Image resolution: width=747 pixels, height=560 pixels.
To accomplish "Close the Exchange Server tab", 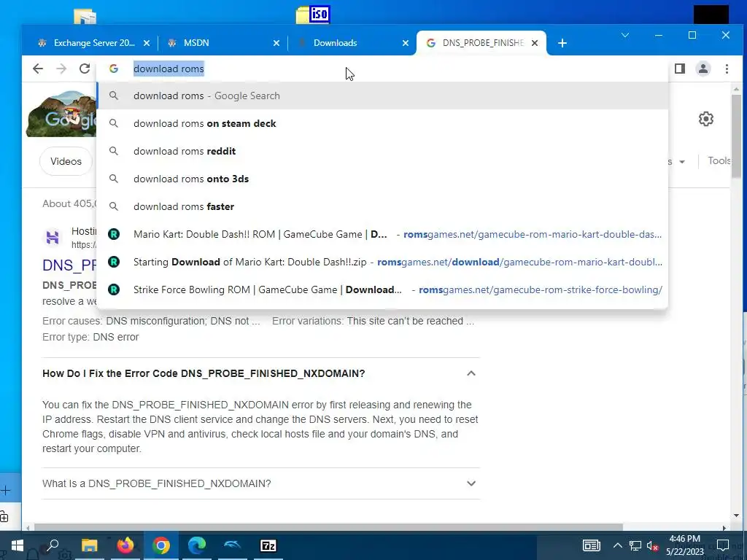I will click(147, 43).
